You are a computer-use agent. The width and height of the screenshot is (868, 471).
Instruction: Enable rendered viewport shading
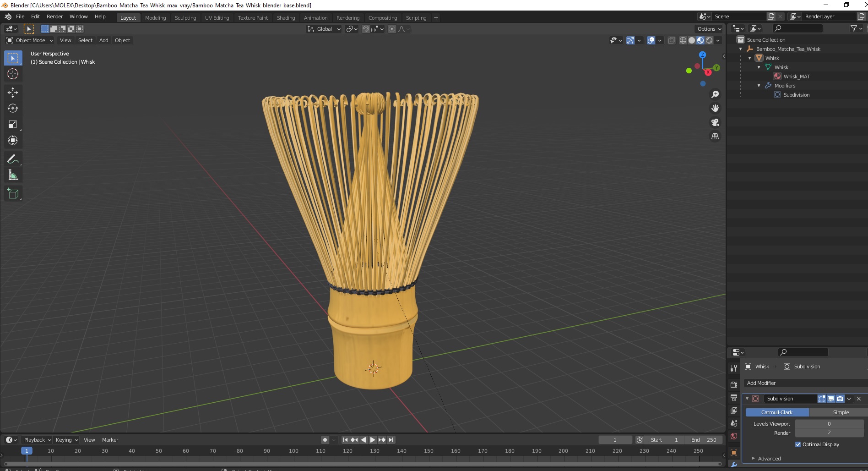709,40
